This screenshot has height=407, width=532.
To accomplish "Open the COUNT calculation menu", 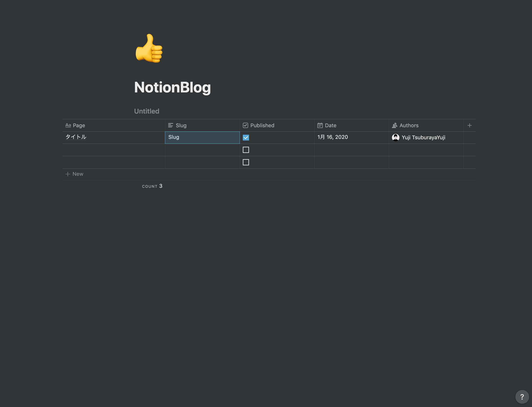I will tap(152, 186).
